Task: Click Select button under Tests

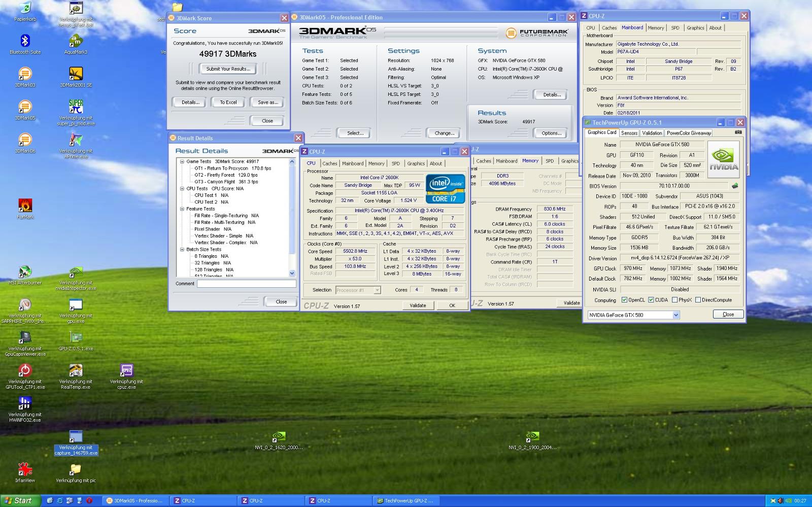Action: coord(355,133)
